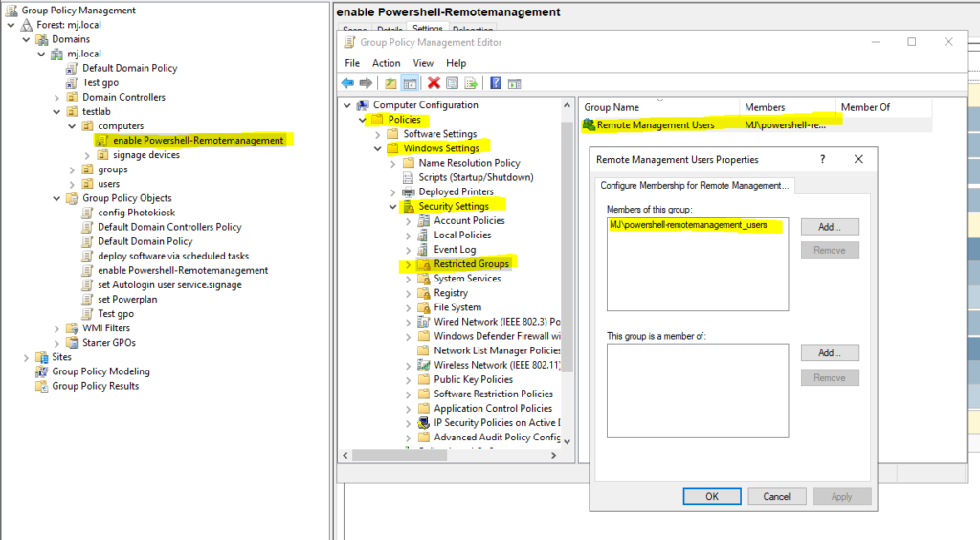This screenshot has width=980, height=540.
Task: Expand the Sites node
Action: click(26, 357)
